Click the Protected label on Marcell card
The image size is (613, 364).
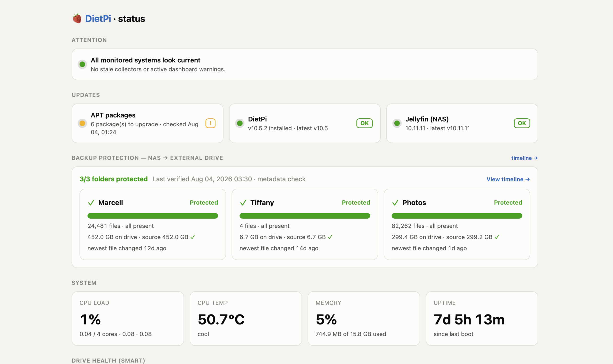coord(204,203)
